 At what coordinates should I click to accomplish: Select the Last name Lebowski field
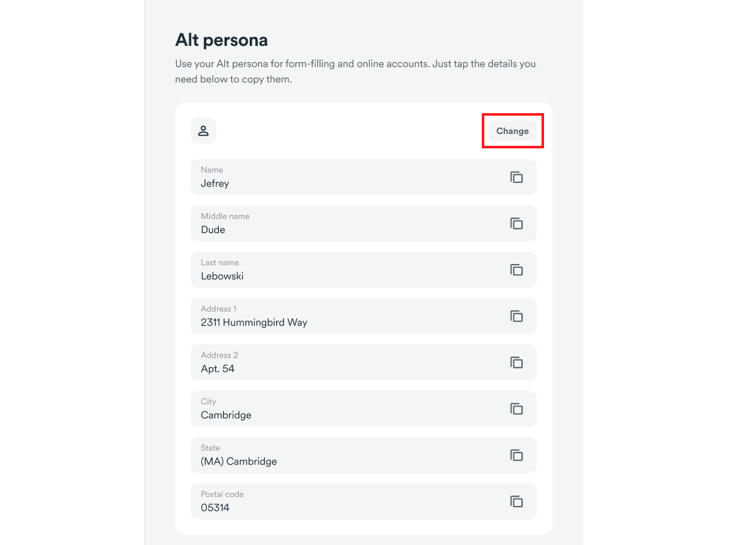point(364,270)
